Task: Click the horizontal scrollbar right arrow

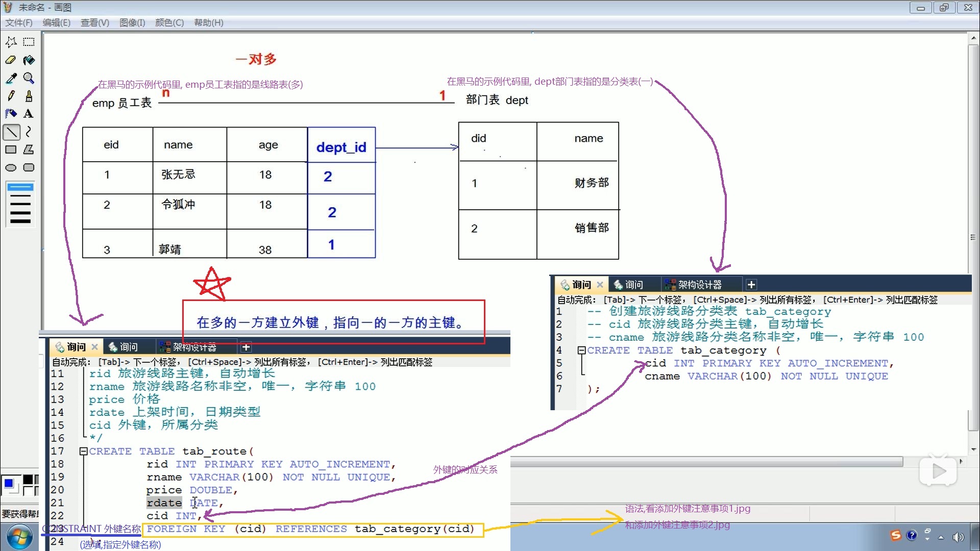Action: (961, 462)
